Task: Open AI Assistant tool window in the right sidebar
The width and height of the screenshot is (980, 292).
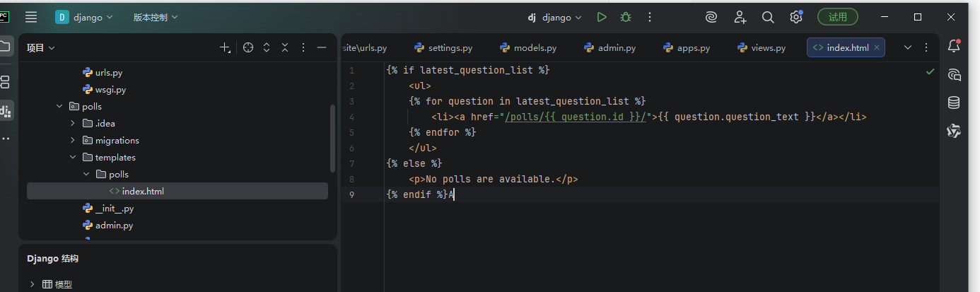Action: click(x=954, y=74)
